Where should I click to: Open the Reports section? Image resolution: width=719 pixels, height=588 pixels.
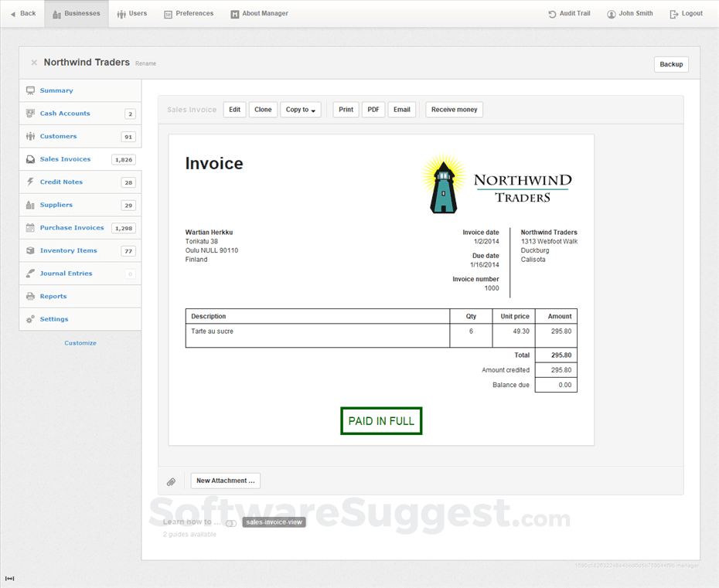(x=53, y=296)
